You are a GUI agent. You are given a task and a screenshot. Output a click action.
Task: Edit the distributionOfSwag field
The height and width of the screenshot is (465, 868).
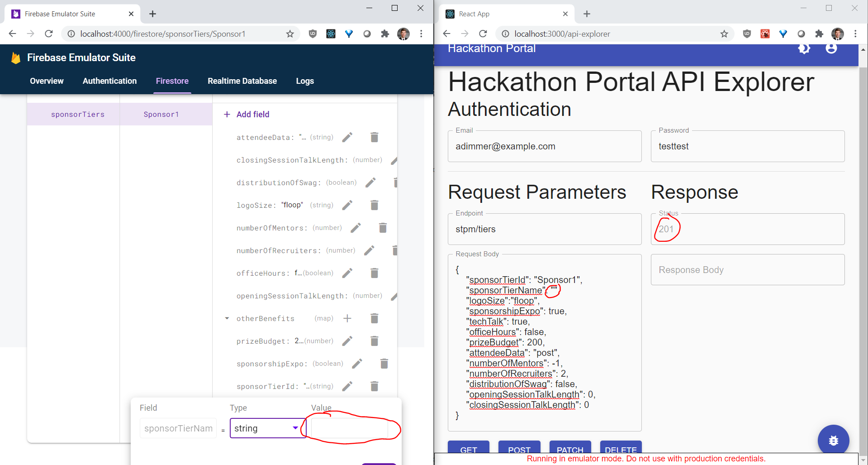click(371, 182)
